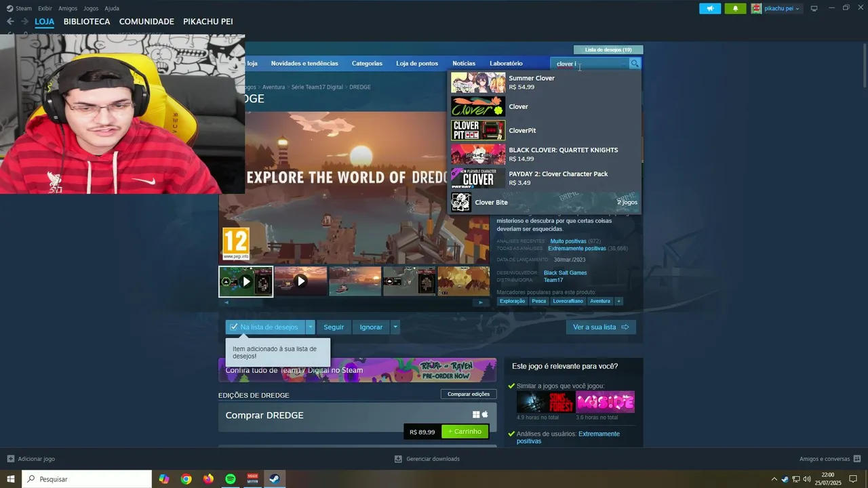Image resolution: width=868 pixels, height=488 pixels.
Task: Play the second video thumbnail
Action: 300,281
